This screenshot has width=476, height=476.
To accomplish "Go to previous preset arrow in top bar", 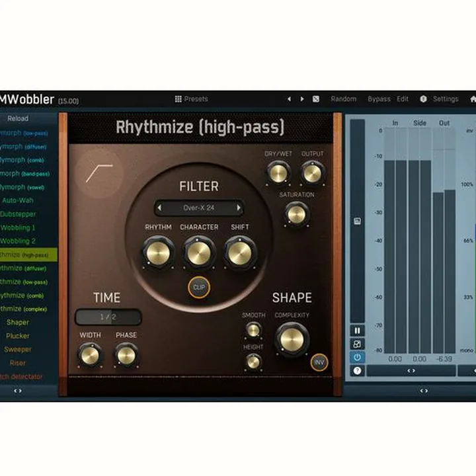I will [x=289, y=99].
